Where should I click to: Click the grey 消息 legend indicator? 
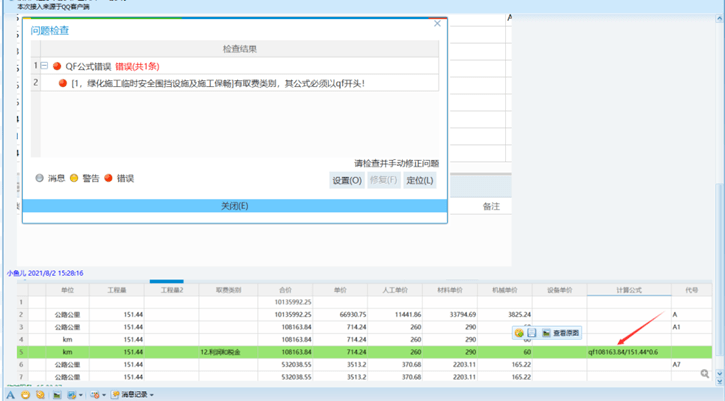point(39,178)
